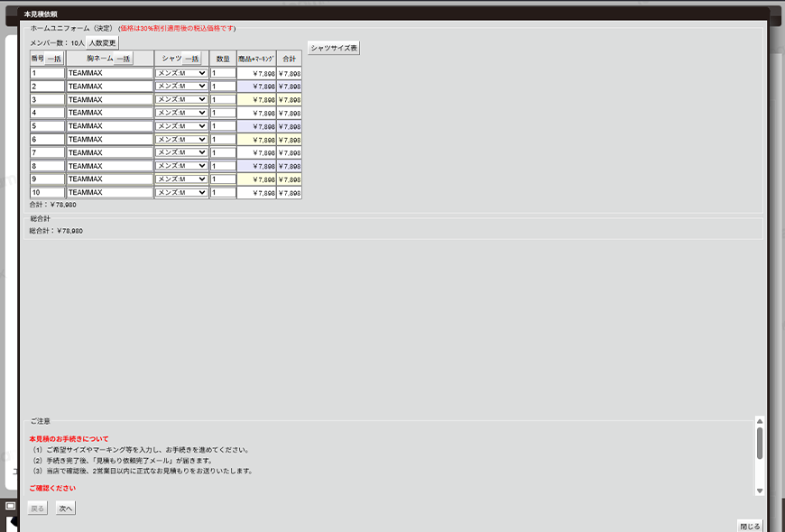Proceed with the 次へ button
Screen dimensions: 785x532
click(66, 509)
